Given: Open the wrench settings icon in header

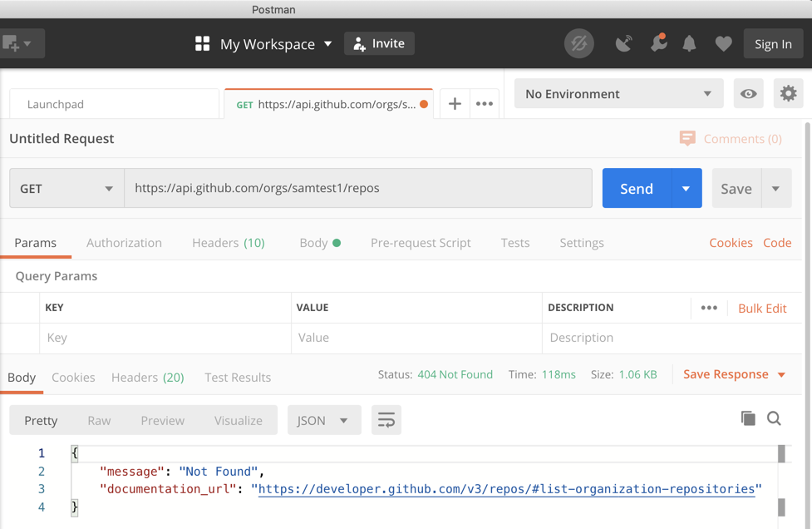Looking at the screenshot, I should pyautogui.click(x=658, y=43).
